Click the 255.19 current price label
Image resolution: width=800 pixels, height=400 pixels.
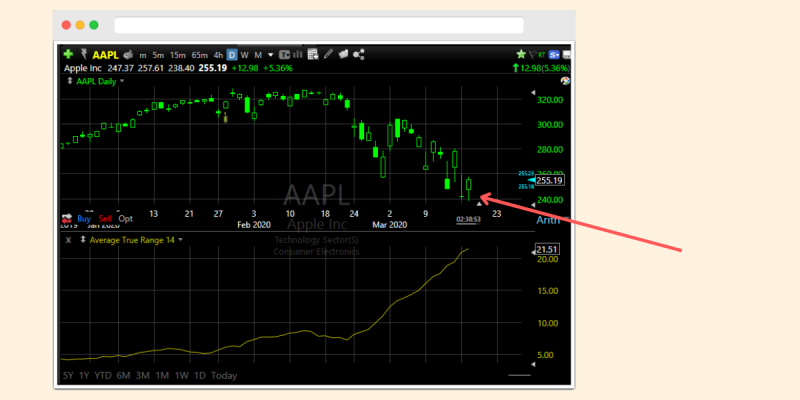point(551,181)
